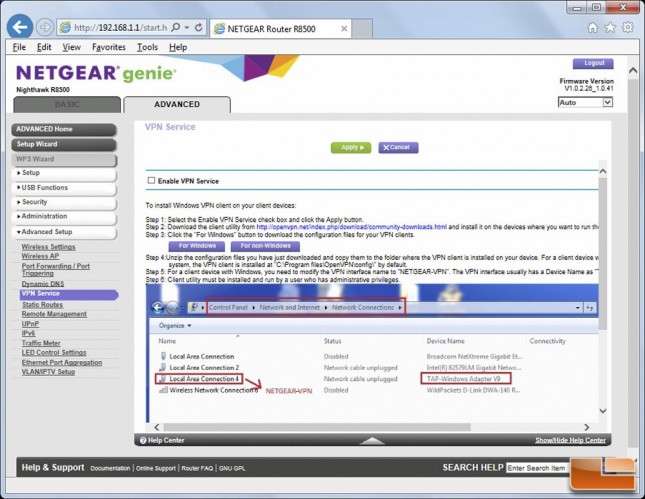The height and width of the screenshot is (499, 645).
Task: Open LED Control Settings link
Action: (x=54, y=353)
